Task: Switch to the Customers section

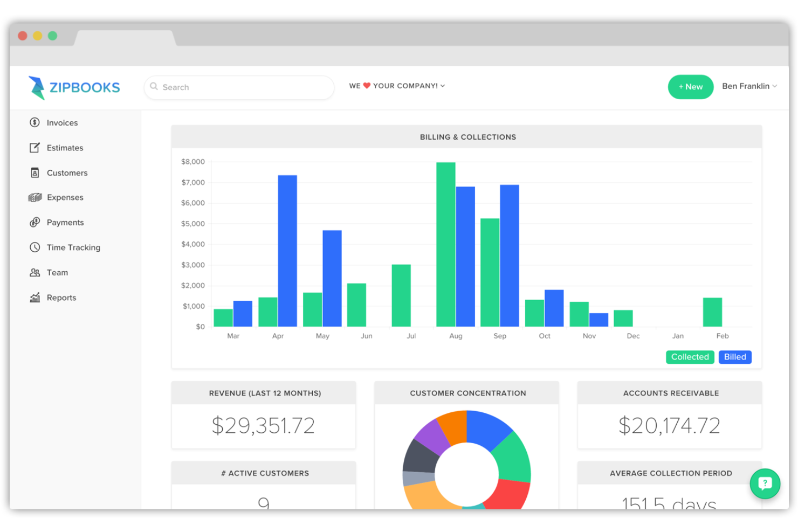Action: [67, 172]
